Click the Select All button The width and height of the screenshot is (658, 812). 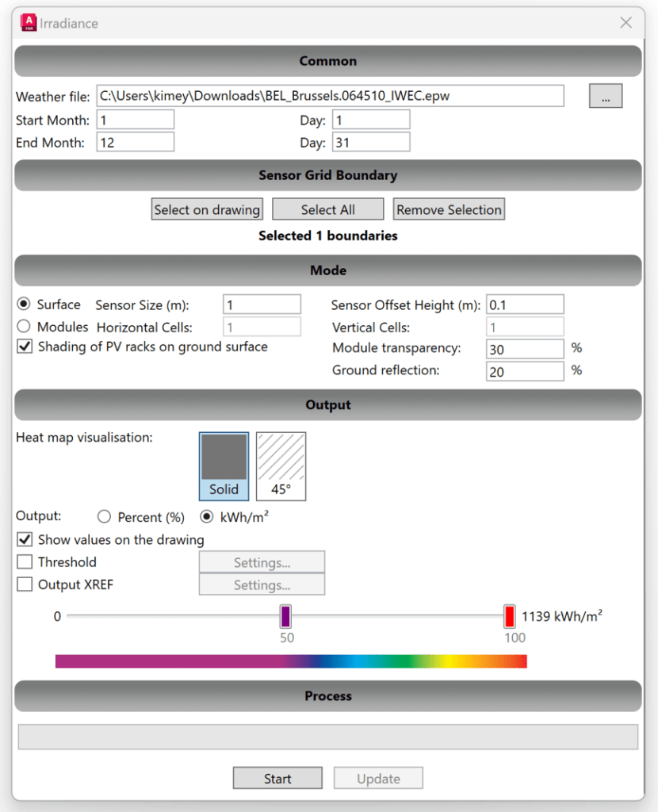click(327, 209)
